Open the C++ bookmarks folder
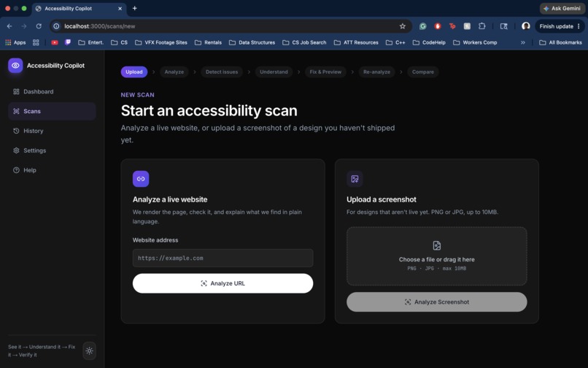The width and height of the screenshot is (588, 368). tap(395, 42)
